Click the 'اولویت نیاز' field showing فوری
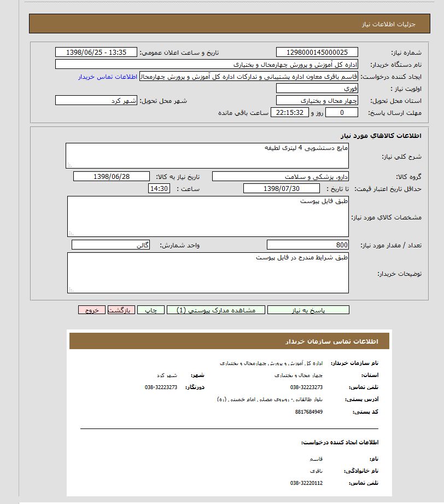This screenshot has height=504, width=444. point(317,89)
